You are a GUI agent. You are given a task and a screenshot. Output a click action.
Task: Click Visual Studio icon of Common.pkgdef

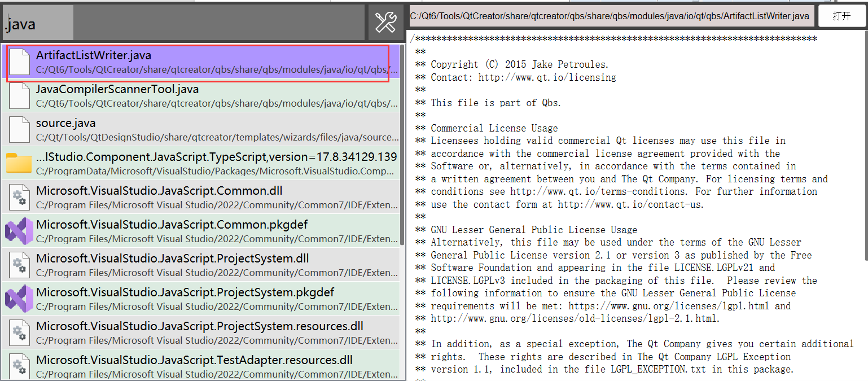coord(19,231)
